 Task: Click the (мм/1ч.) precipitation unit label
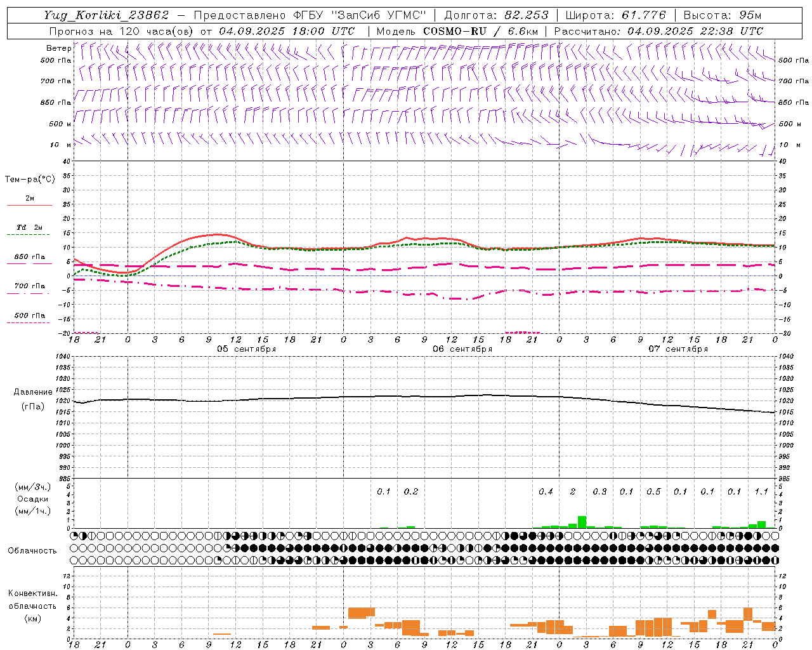[33, 511]
